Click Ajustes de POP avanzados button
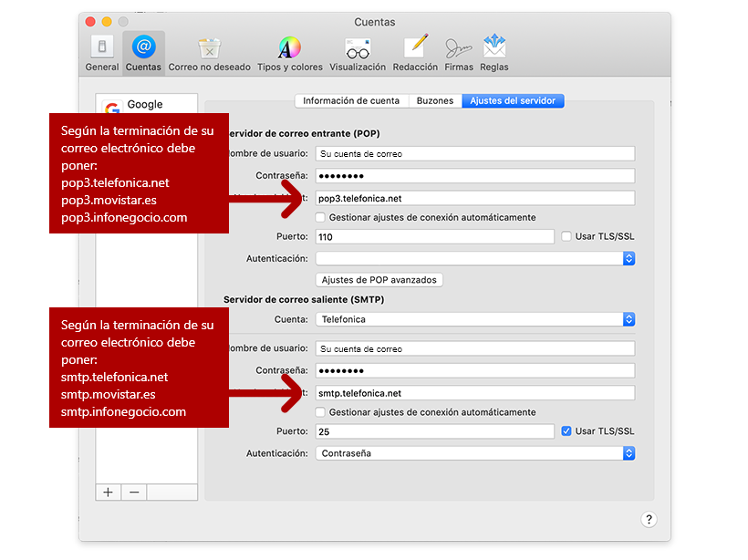 (x=379, y=280)
